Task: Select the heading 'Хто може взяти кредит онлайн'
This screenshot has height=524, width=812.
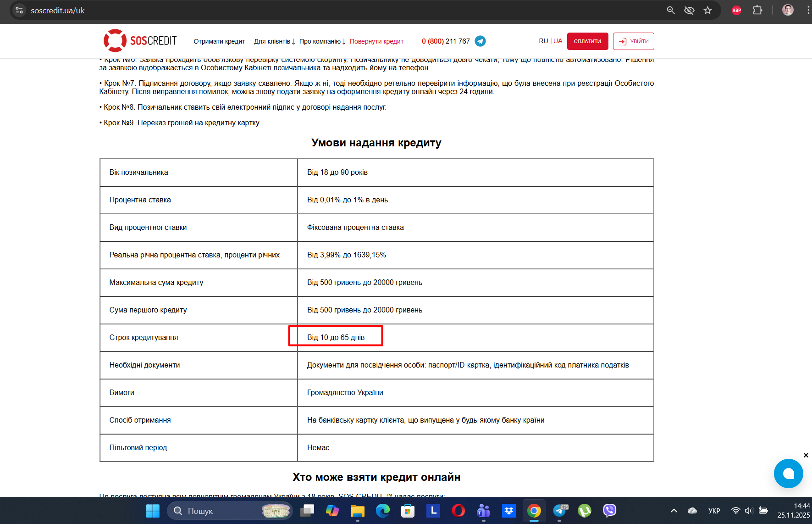Action: (376, 477)
